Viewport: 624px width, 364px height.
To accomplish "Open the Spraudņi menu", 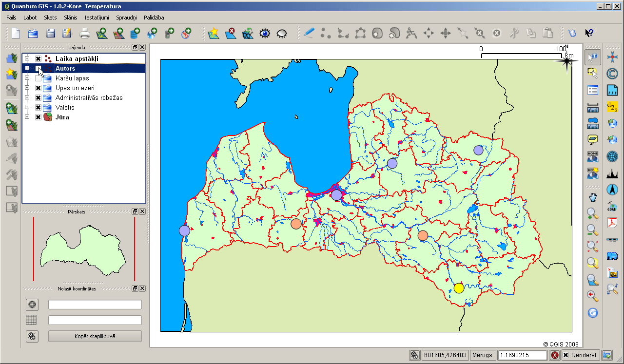I will click(x=127, y=18).
